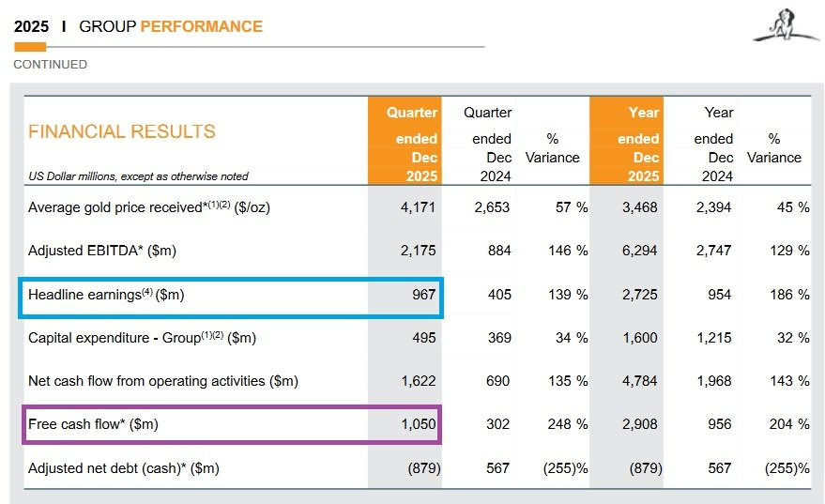Click Adjusted net debt (cash) row label
This screenshot has width=825, height=504.
pyautogui.click(x=124, y=468)
